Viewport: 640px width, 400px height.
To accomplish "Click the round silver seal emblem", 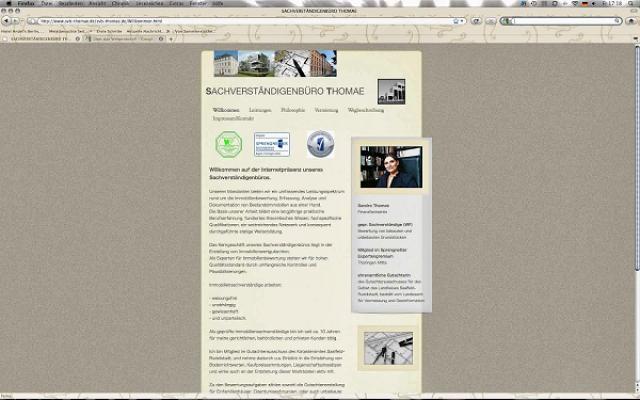I will (320, 144).
